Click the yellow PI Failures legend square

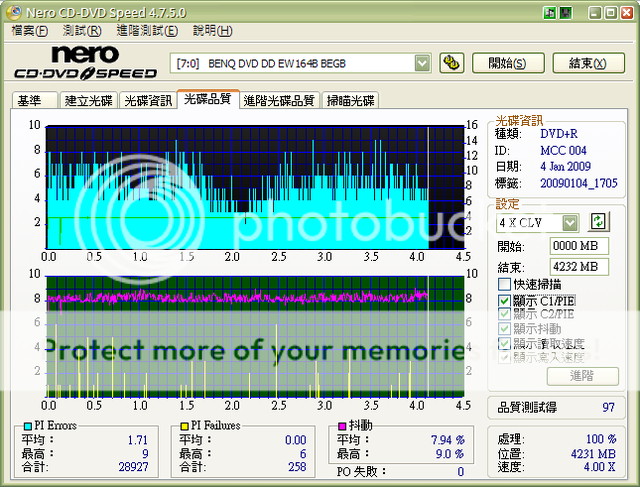click(x=171, y=426)
